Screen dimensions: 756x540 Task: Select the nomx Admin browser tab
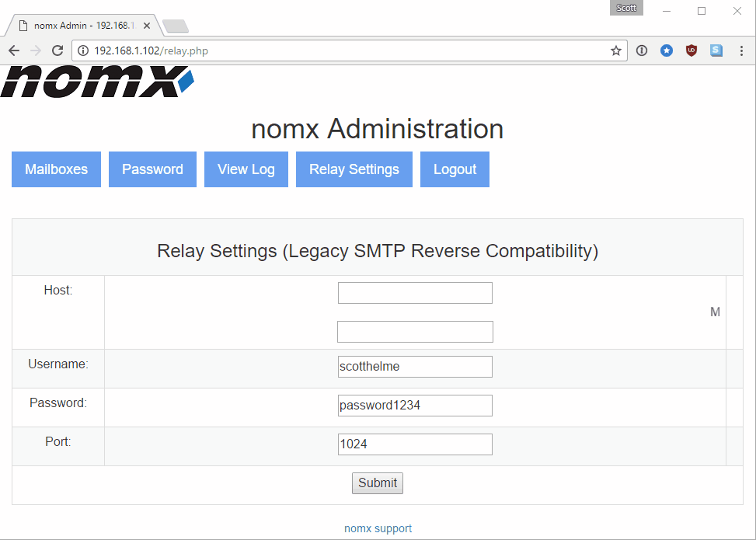(85, 26)
